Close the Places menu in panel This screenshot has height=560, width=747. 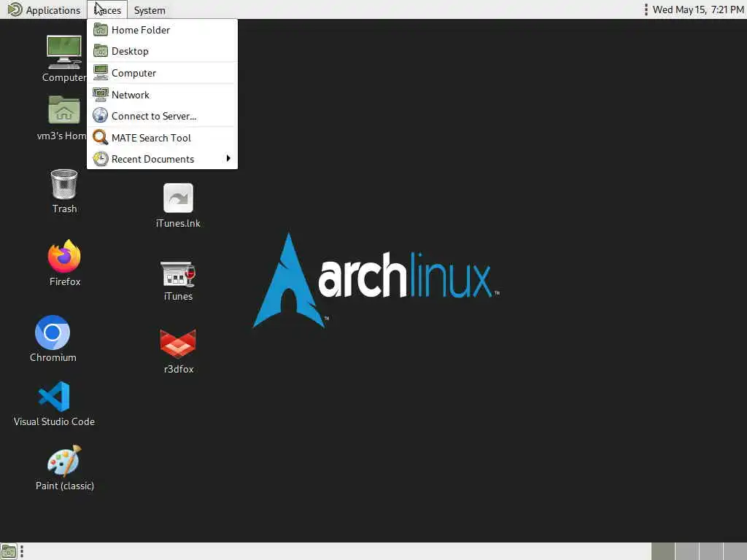107,10
